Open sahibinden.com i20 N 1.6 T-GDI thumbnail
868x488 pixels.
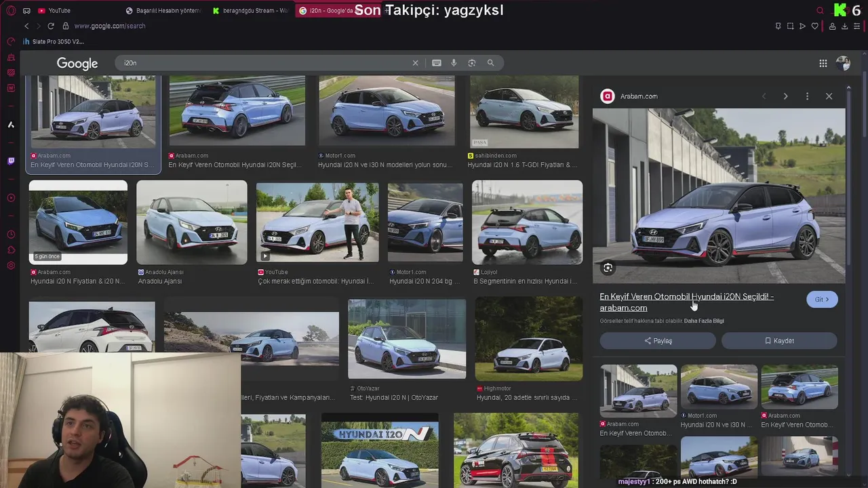pyautogui.click(x=524, y=112)
